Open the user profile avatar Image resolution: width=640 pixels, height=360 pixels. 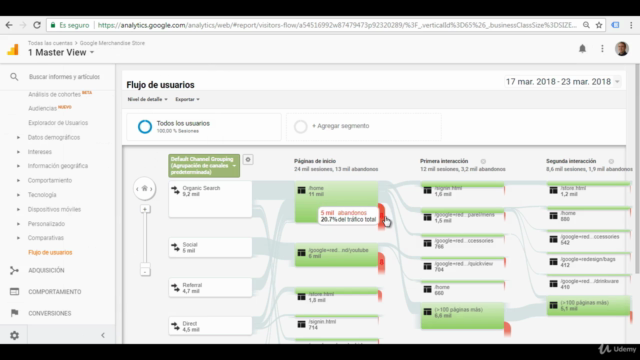click(622, 49)
